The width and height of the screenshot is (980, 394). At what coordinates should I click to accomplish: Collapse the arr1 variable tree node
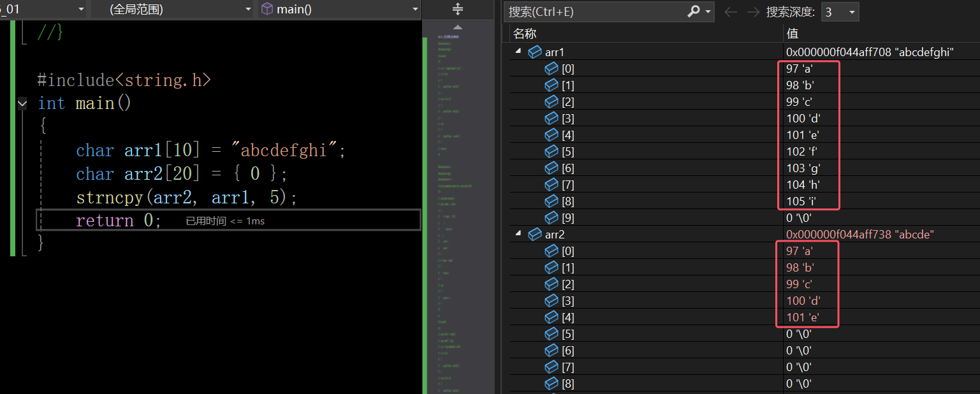(x=518, y=52)
